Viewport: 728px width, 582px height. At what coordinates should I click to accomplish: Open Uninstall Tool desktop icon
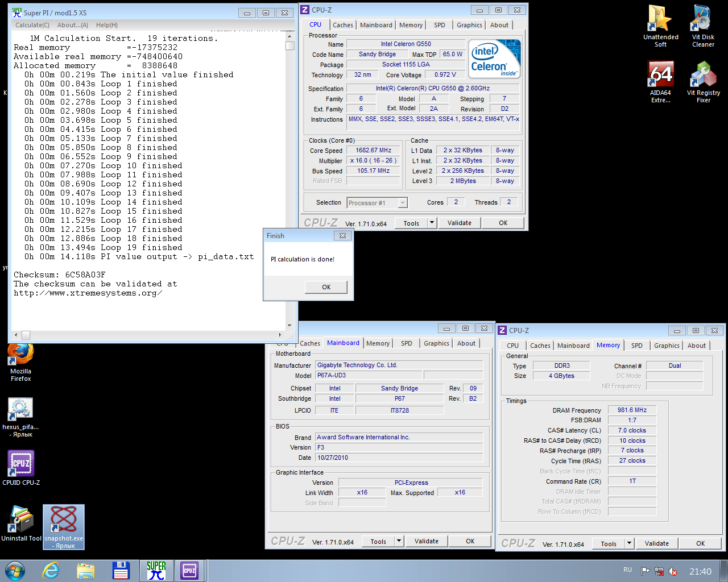point(21,523)
